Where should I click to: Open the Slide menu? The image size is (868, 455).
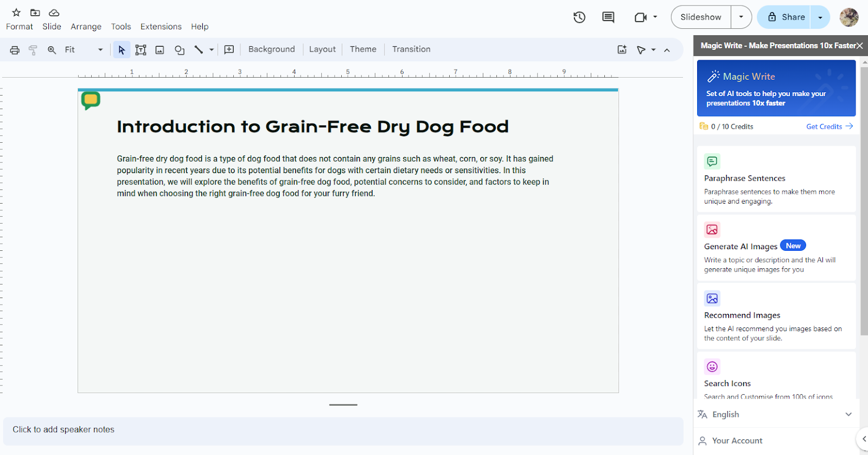[x=52, y=27]
